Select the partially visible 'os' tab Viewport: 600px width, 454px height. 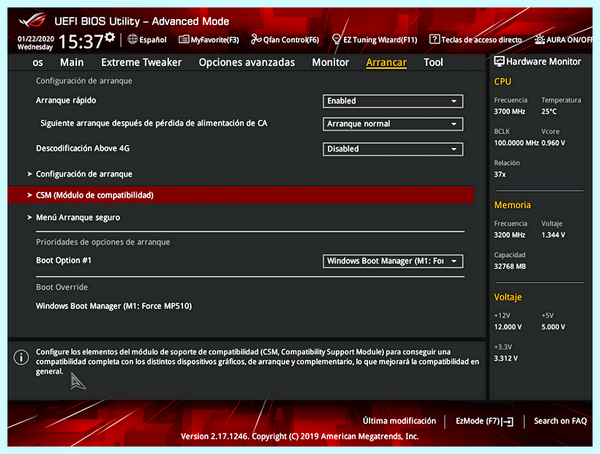click(38, 62)
